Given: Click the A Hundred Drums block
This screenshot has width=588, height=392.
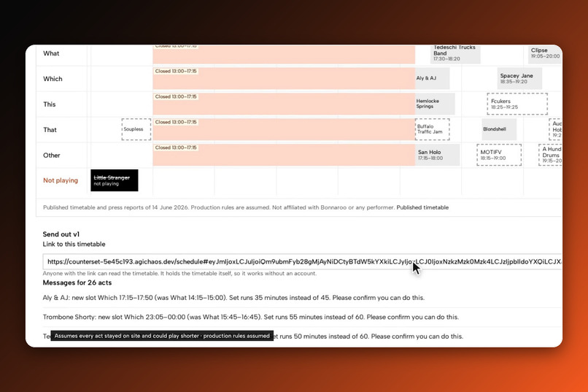Looking at the screenshot, I should coord(550,155).
